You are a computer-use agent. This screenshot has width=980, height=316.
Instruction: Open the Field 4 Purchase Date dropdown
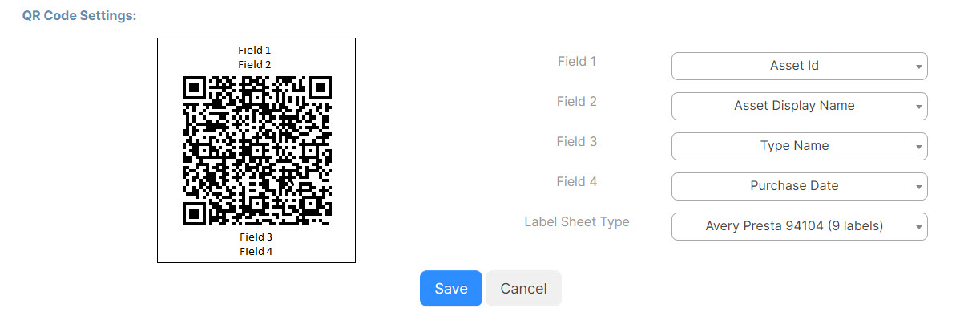pos(799,186)
